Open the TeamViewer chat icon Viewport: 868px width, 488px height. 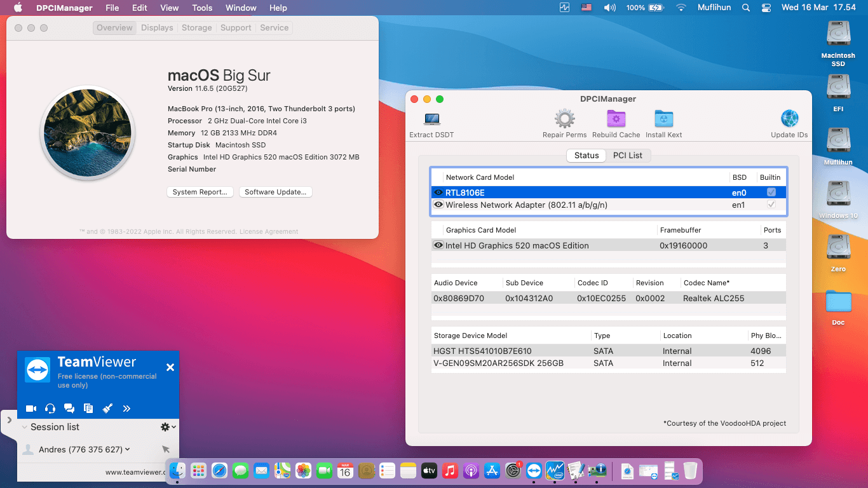pos(69,409)
